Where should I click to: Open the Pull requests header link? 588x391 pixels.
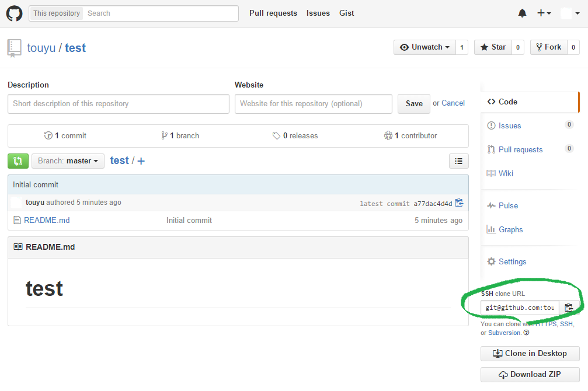[273, 13]
